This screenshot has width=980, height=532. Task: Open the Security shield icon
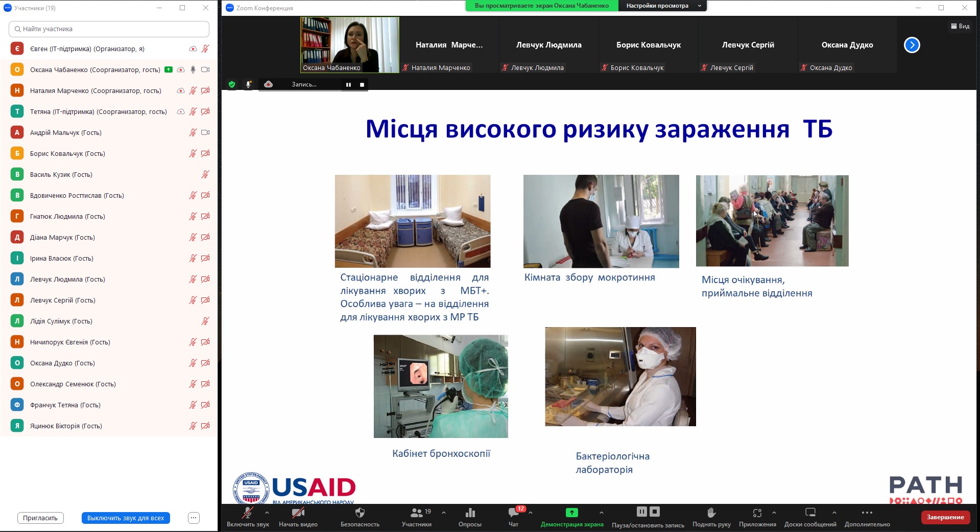click(x=360, y=513)
